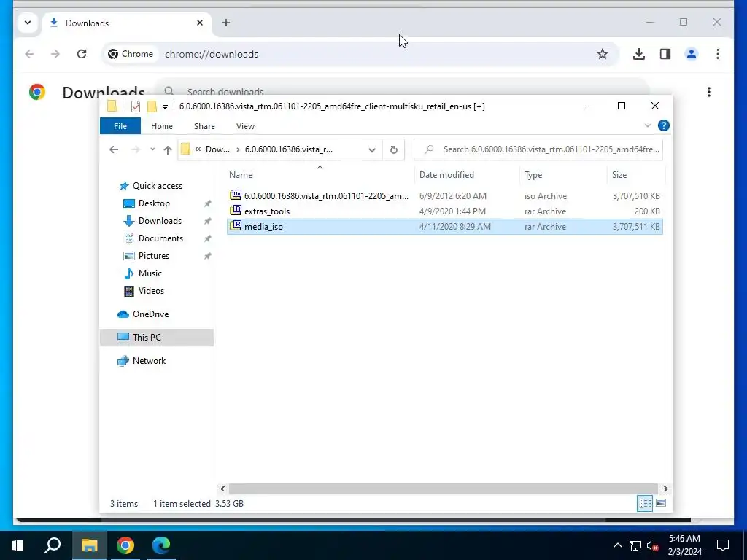Open OneDrive in navigation pane
This screenshot has height=560, width=747.
pyautogui.click(x=150, y=314)
